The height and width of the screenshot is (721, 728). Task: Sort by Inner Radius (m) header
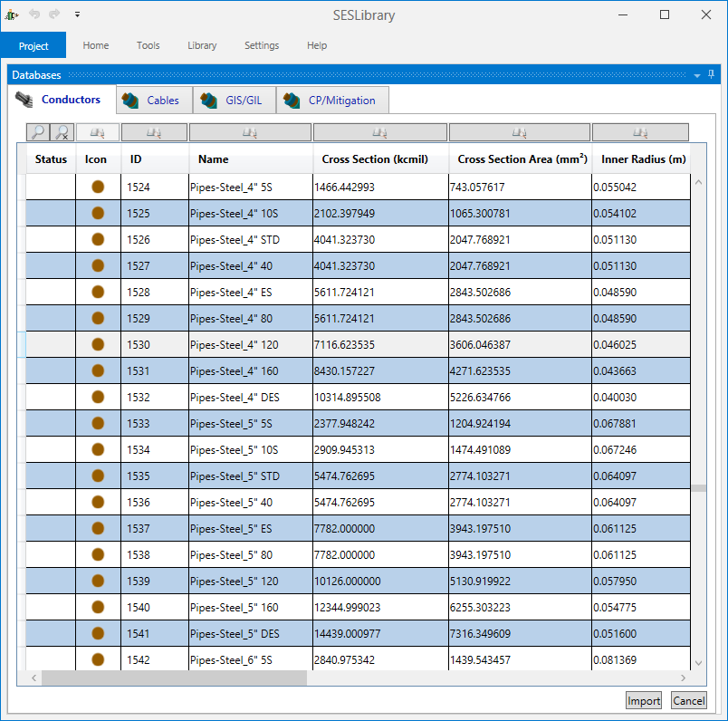pos(641,159)
